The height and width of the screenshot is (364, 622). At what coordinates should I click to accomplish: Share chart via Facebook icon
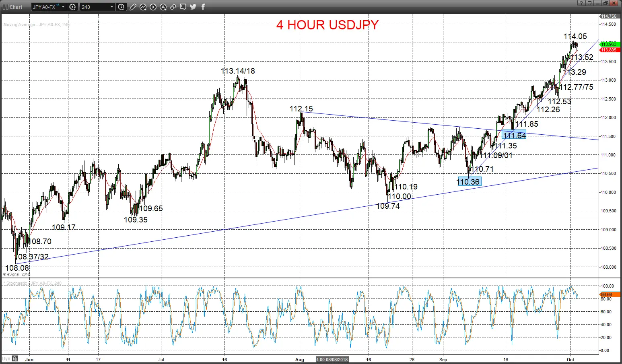(203, 7)
